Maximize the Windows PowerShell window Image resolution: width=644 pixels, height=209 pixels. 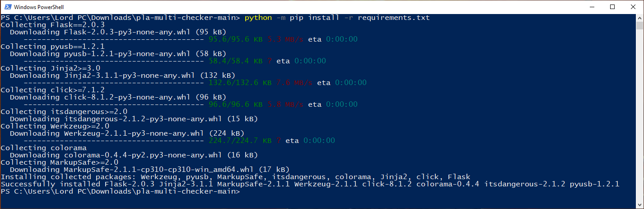pyautogui.click(x=612, y=7)
